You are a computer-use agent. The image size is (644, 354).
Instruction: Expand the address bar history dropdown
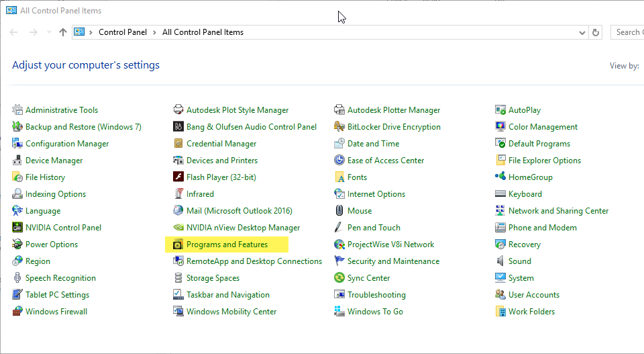point(582,32)
